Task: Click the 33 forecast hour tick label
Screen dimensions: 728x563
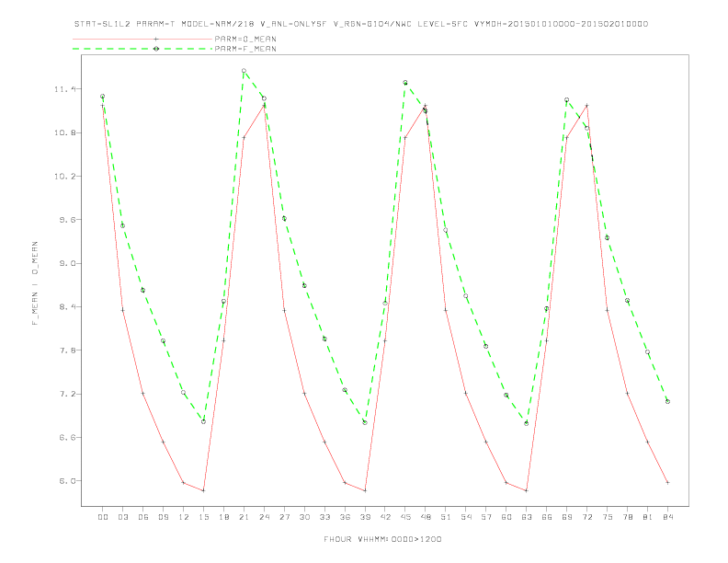Action: [324, 517]
